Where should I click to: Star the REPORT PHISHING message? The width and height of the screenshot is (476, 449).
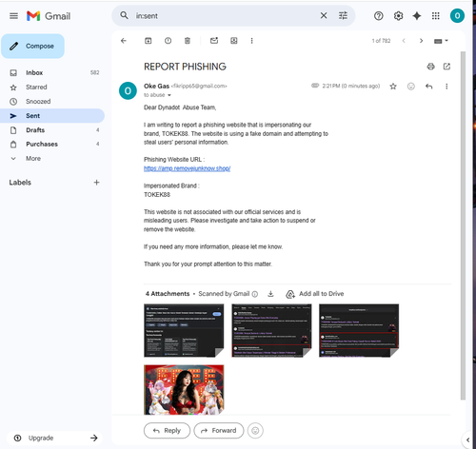pos(393,87)
